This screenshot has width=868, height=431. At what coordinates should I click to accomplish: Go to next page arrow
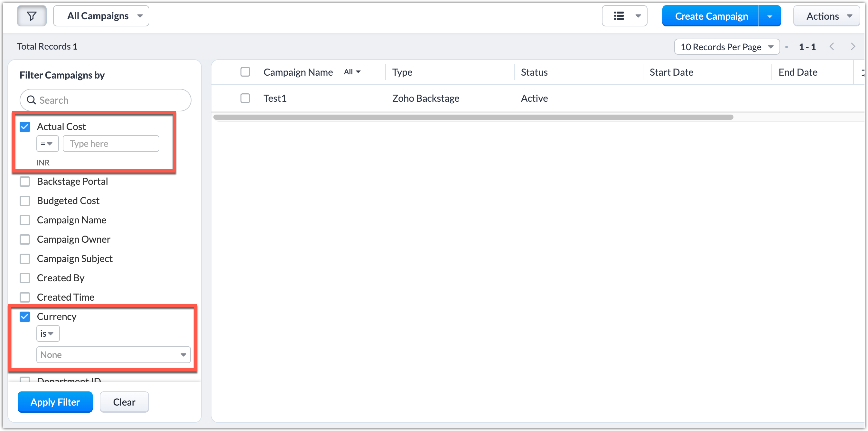(x=853, y=46)
